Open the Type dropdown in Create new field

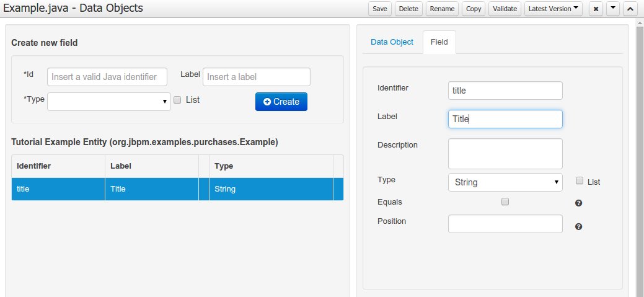pyautogui.click(x=109, y=102)
